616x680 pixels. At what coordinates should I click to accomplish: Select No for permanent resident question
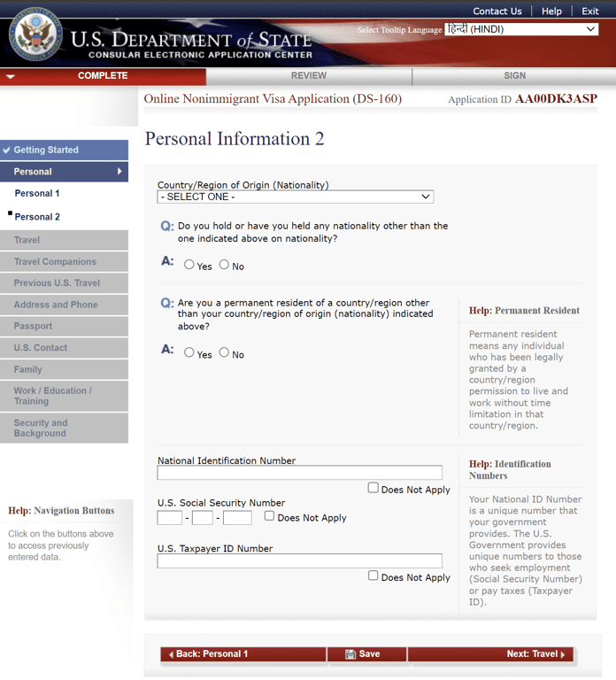click(x=224, y=352)
